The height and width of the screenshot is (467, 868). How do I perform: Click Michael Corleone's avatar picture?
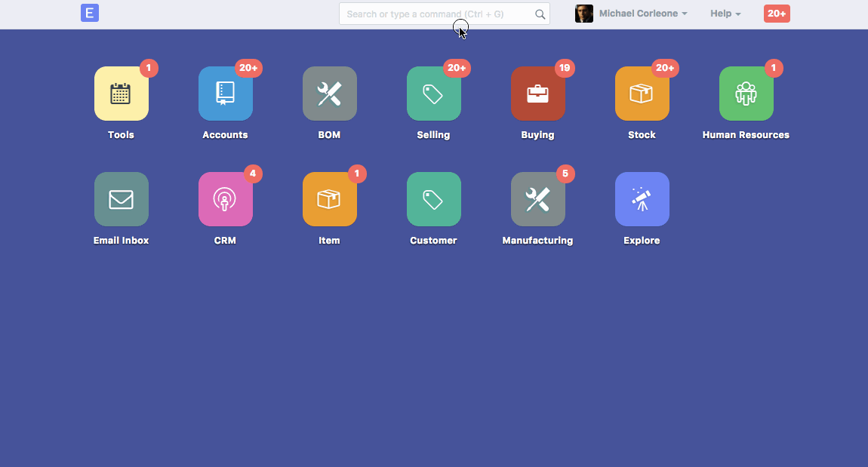(x=584, y=14)
